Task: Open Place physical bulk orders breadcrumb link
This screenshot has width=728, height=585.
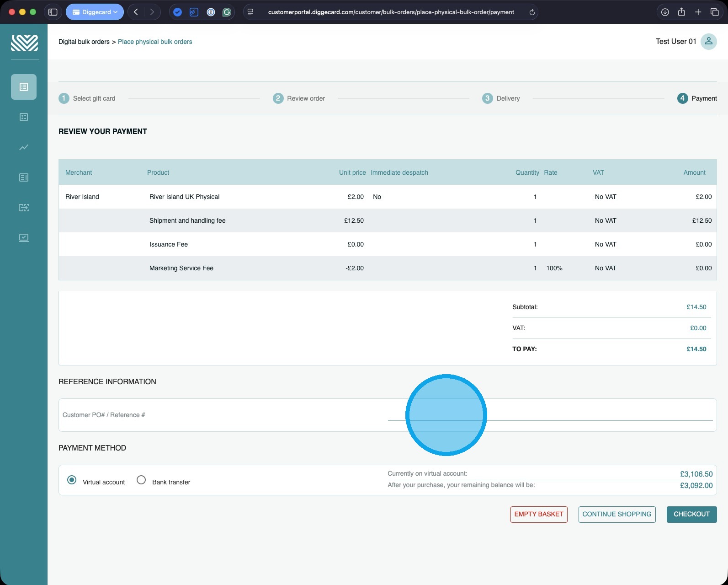Action: [x=155, y=42]
